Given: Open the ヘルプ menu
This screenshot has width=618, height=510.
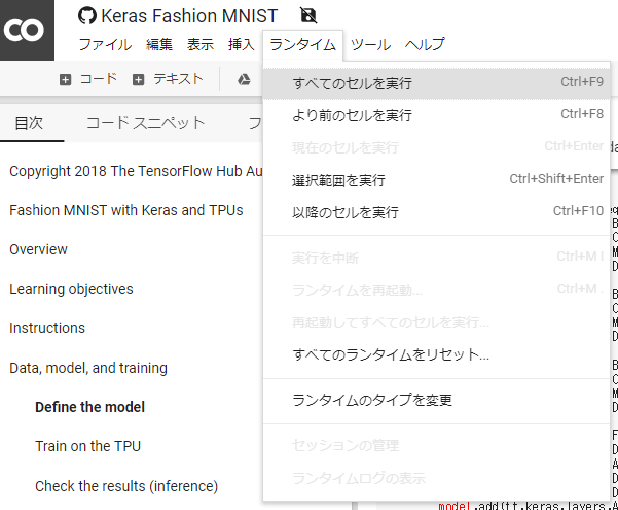Looking at the screenshot, I should (x=424, y=44).
